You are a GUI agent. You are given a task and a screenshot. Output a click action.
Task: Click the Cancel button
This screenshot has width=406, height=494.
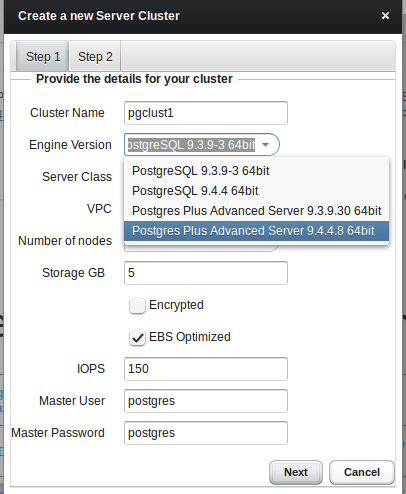[x=362, y=472]
